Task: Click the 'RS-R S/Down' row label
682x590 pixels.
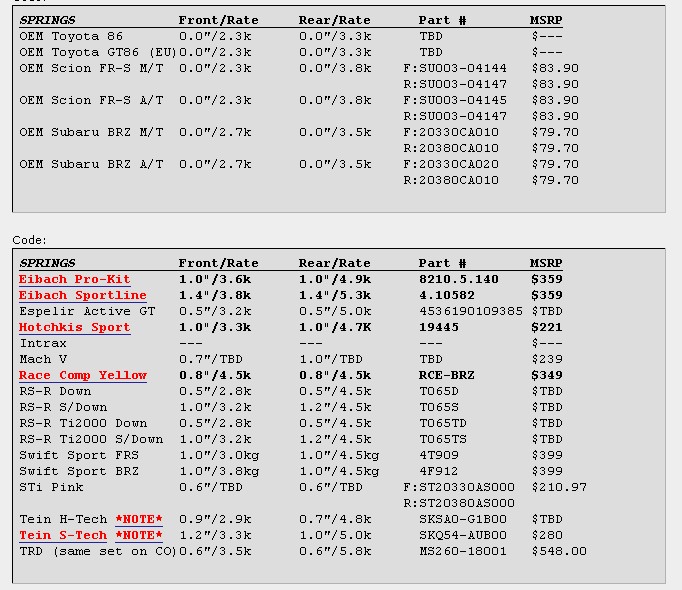Action: pos(63,408)
